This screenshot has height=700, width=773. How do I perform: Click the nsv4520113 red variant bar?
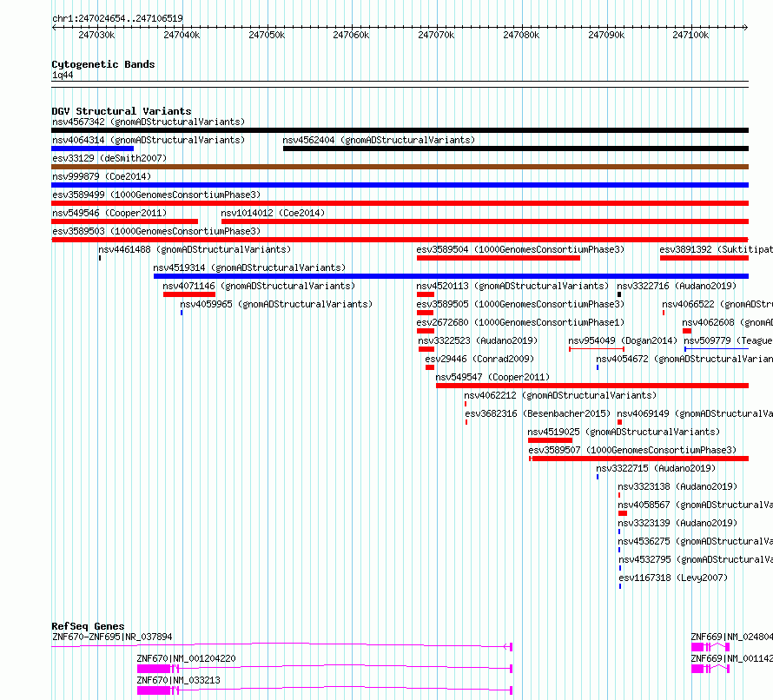click(426, 294)
